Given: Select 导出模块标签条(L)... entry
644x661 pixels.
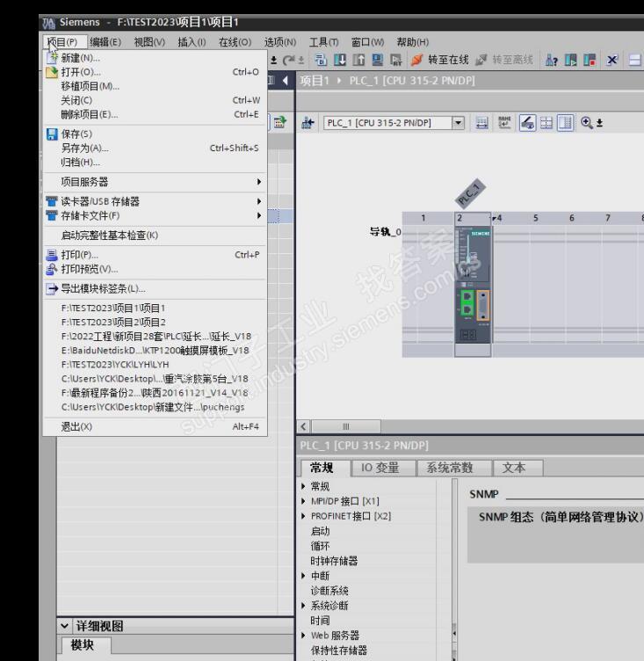Looking at the screenshot, I should (x=156, y=289).
